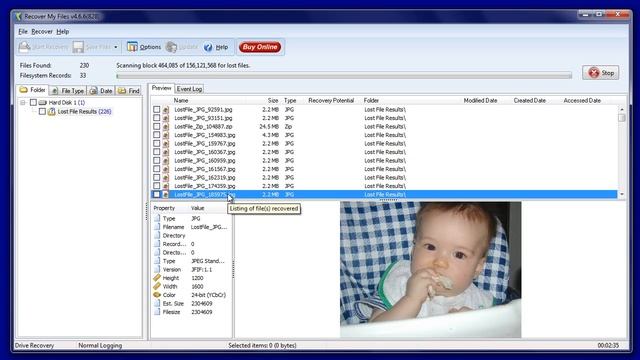Click file icon of LostFile_JPG_92591.jpg
The width and height of the screenshot is (640, 360).
(x=166, y=109)
